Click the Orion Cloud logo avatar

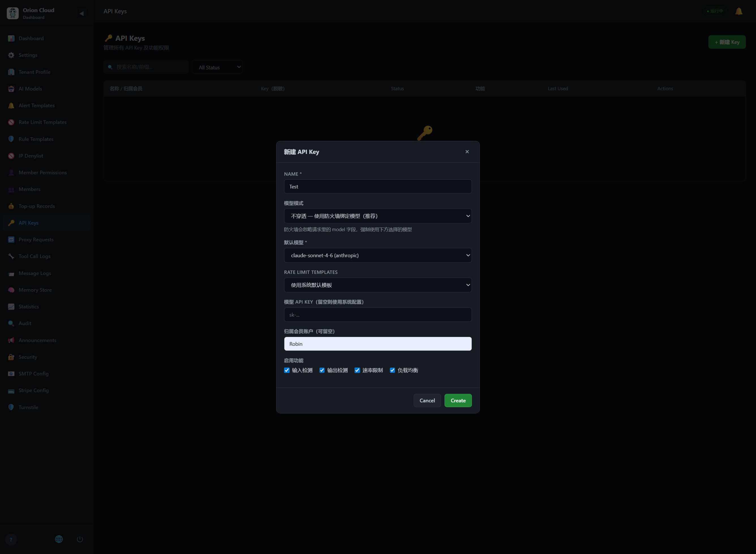13,13
